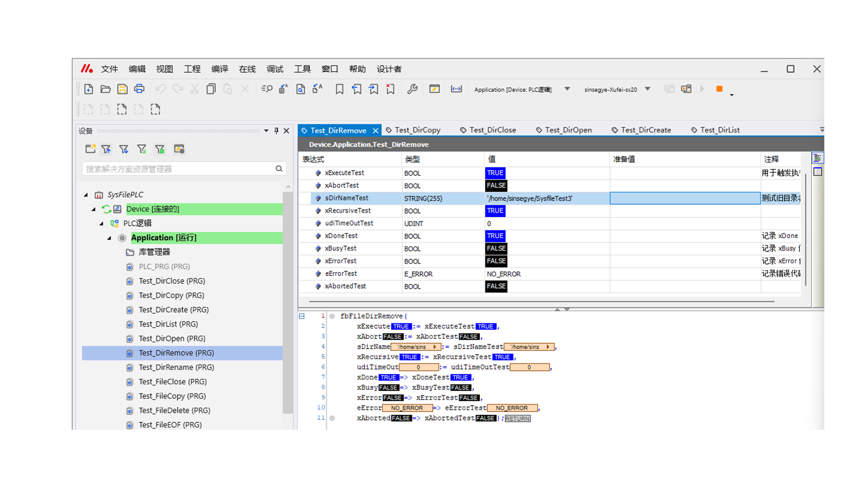This screenshot has width=868, height=488.
Task: Click the Cut scissors icon
Action: (x=194, y=89)
